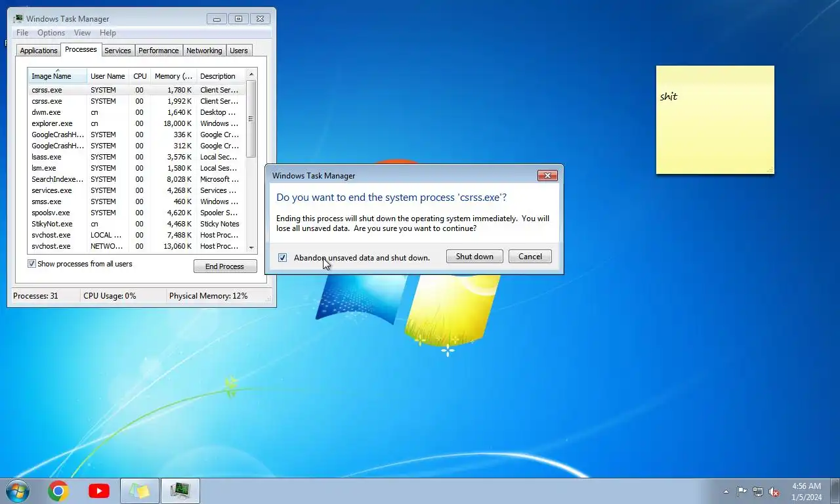Select the spoolsv.exe process

pyautogui.click(x=136, y=213)
